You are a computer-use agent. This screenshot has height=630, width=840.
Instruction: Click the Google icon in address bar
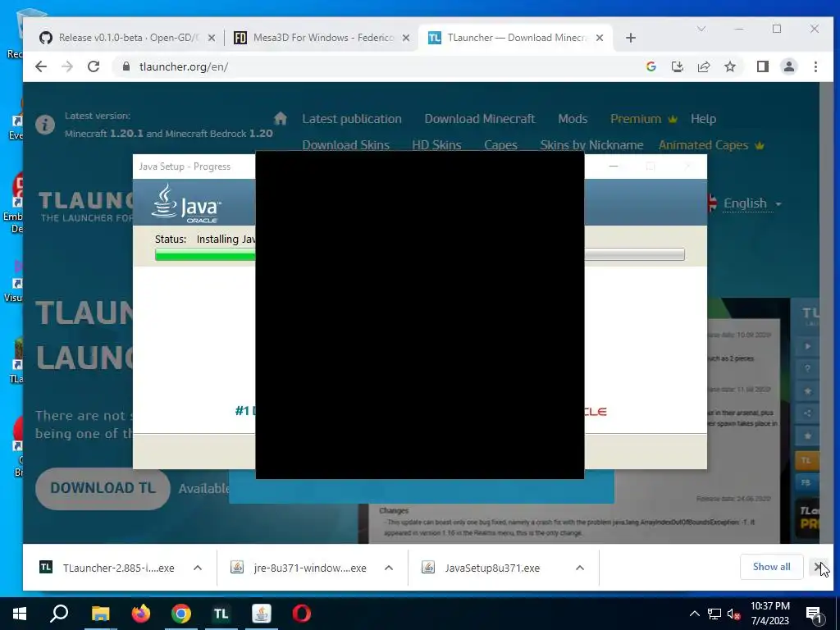pos(651,66)
